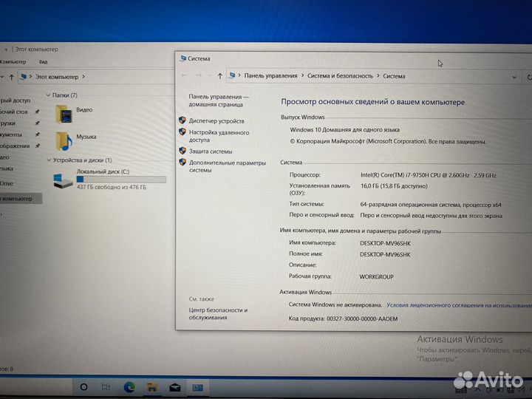Unpin Pictures using its pin icon
The image size is (532, 399).
(x=38, y=146)
